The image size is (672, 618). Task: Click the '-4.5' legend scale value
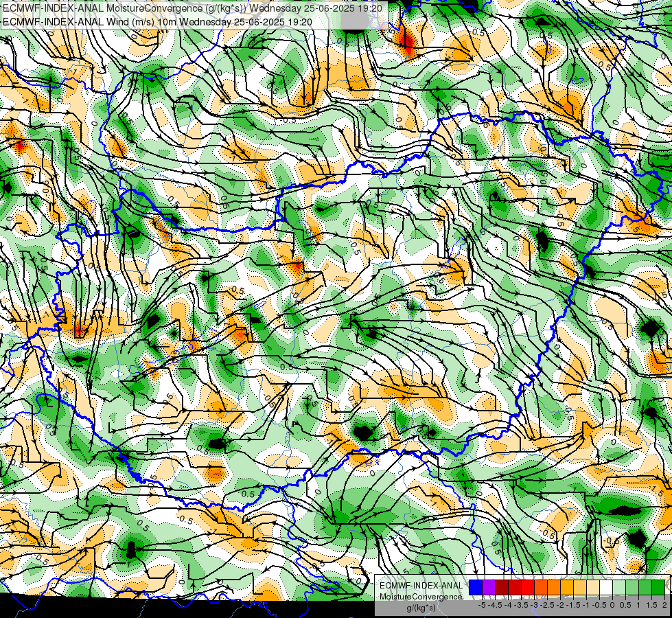tap(496, 605)
